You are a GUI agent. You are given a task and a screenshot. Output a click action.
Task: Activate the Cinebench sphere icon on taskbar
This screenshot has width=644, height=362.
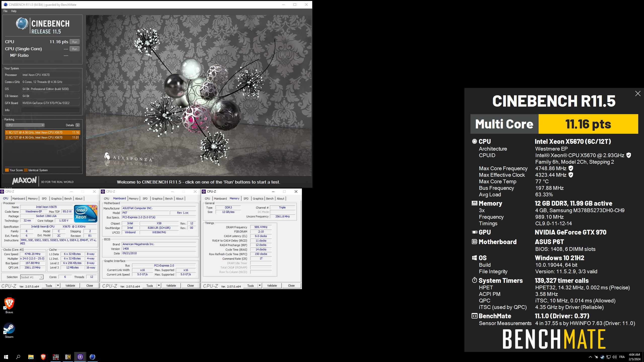coord(92,357)
